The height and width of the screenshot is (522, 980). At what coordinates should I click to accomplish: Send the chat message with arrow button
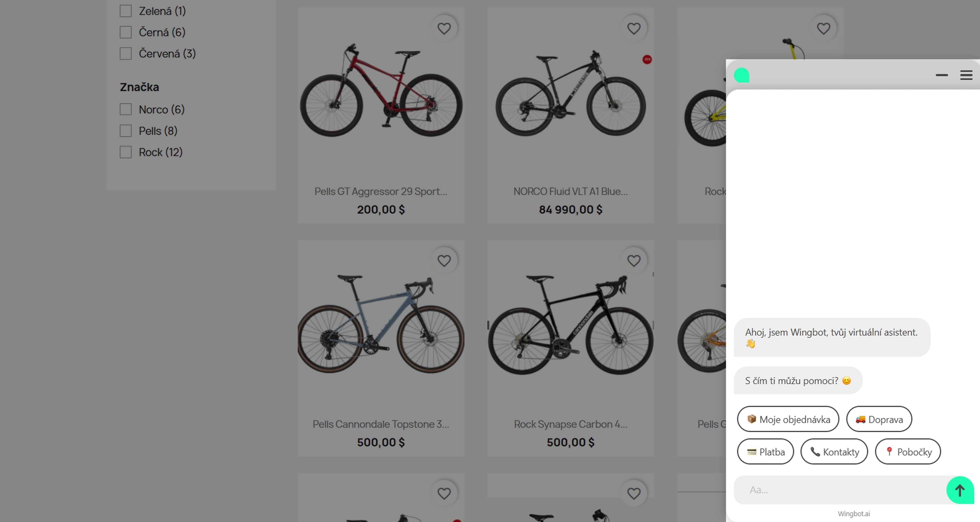(x=959, y=490)
